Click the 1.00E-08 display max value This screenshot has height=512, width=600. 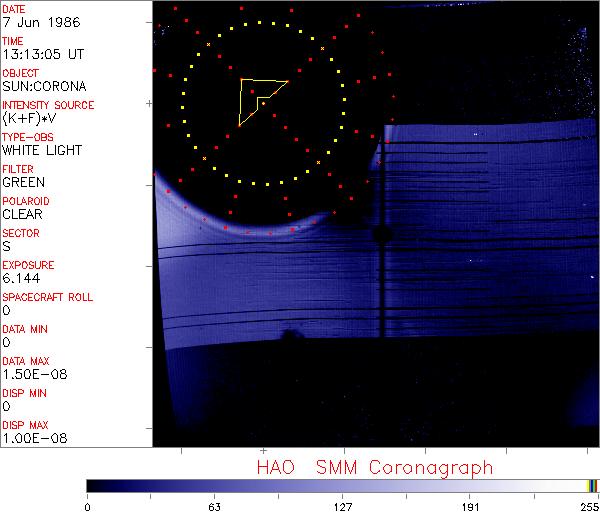tap(30, 438)
